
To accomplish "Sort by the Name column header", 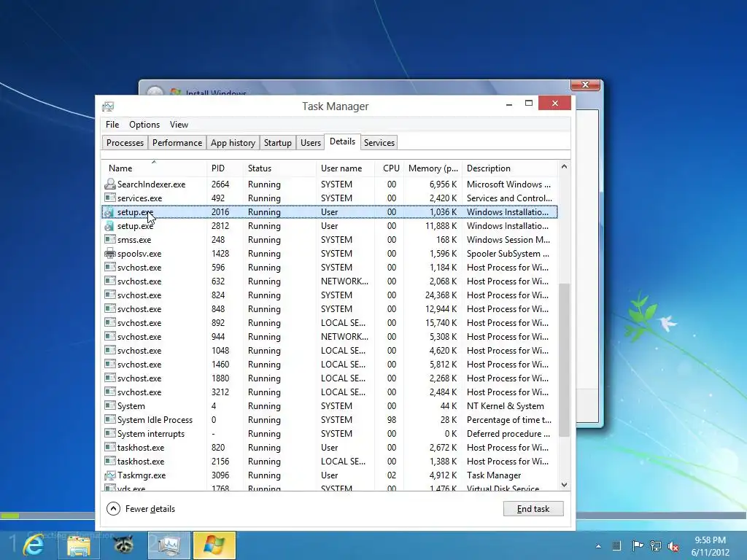I will 154,168.
